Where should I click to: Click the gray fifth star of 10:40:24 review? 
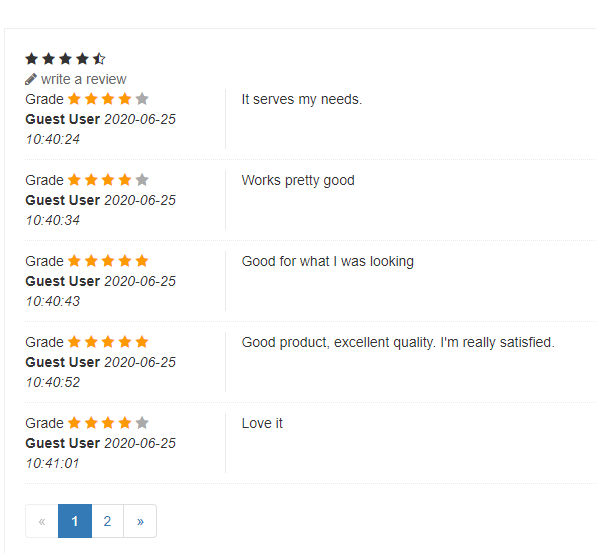point(142,99)
